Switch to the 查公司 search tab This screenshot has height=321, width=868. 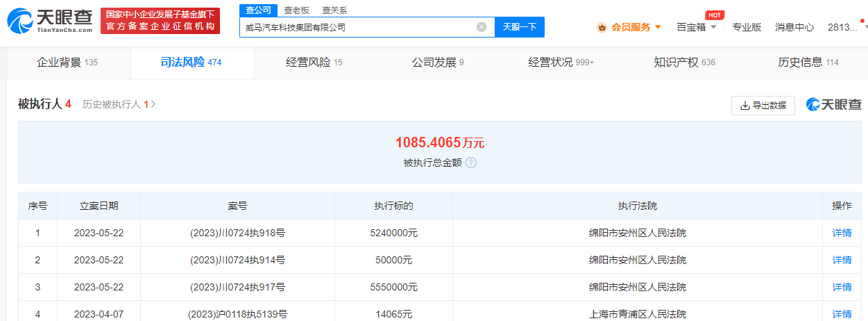(x=258, y=10)
